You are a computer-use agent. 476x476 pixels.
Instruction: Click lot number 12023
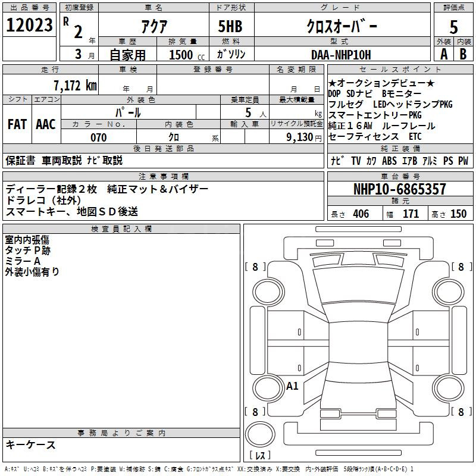coord(29,25)
